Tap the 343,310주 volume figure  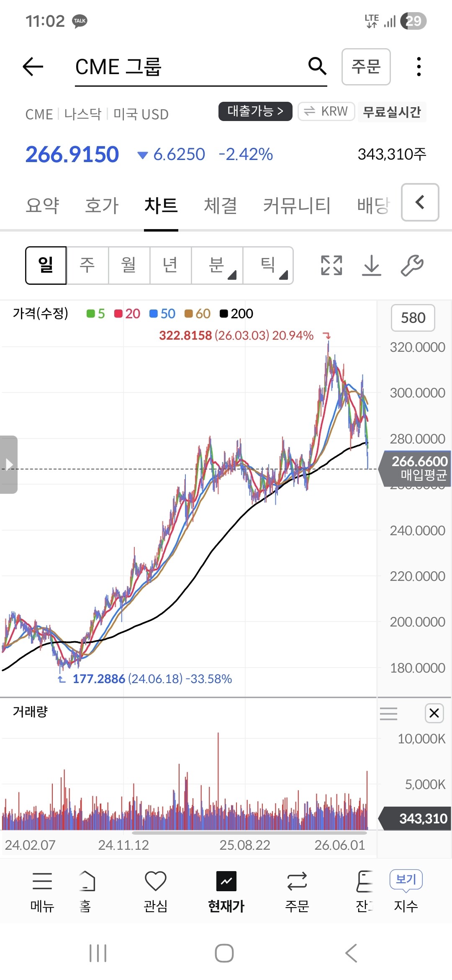(392, 154)
